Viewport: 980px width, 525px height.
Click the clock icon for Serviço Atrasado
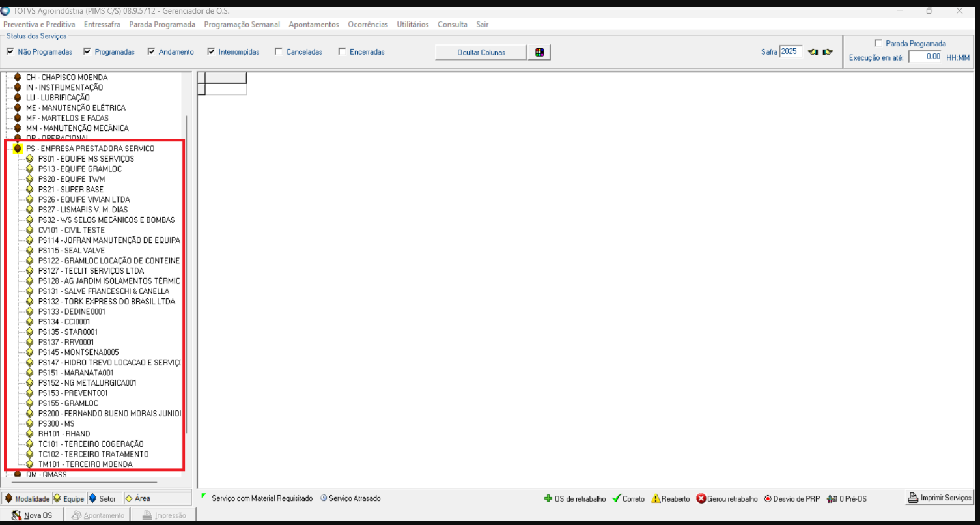pos(324,498)
